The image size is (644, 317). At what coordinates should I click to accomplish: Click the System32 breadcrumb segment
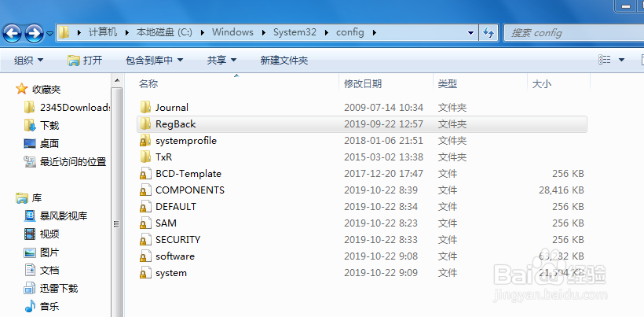[295, 32]
